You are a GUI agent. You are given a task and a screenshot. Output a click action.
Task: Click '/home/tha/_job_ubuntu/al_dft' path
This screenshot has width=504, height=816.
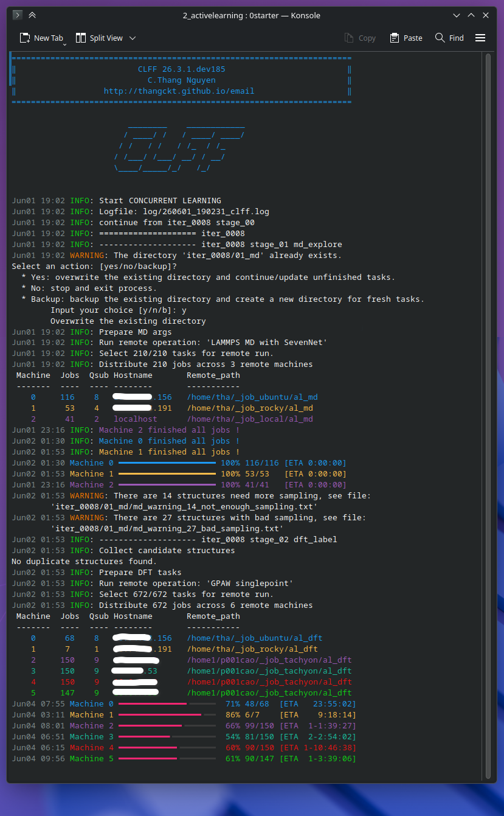(x=255, y=638)
